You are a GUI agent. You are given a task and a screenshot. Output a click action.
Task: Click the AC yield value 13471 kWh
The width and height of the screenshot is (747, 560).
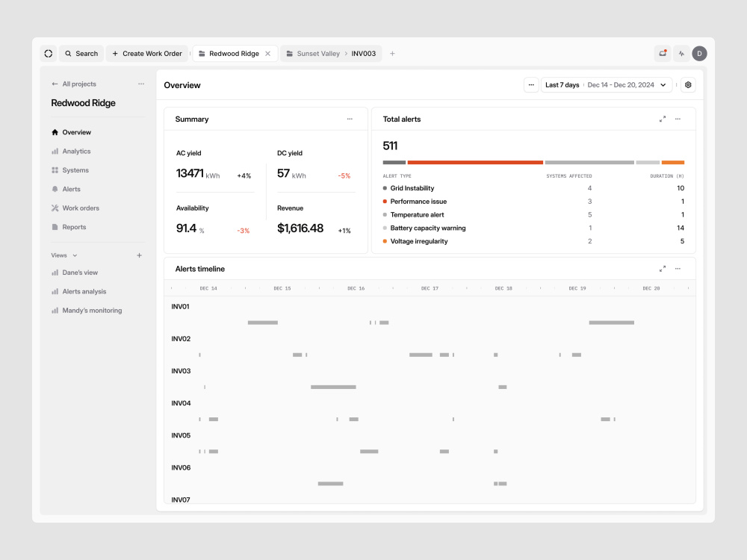pyautogui.click(x=198, y=173)
